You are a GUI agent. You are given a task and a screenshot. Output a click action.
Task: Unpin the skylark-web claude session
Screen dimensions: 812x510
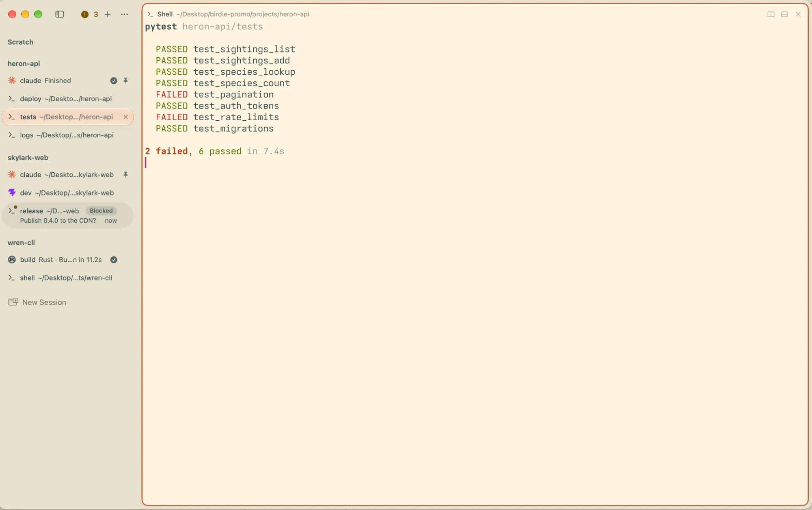pyautogui.click(x=125, y=175)
